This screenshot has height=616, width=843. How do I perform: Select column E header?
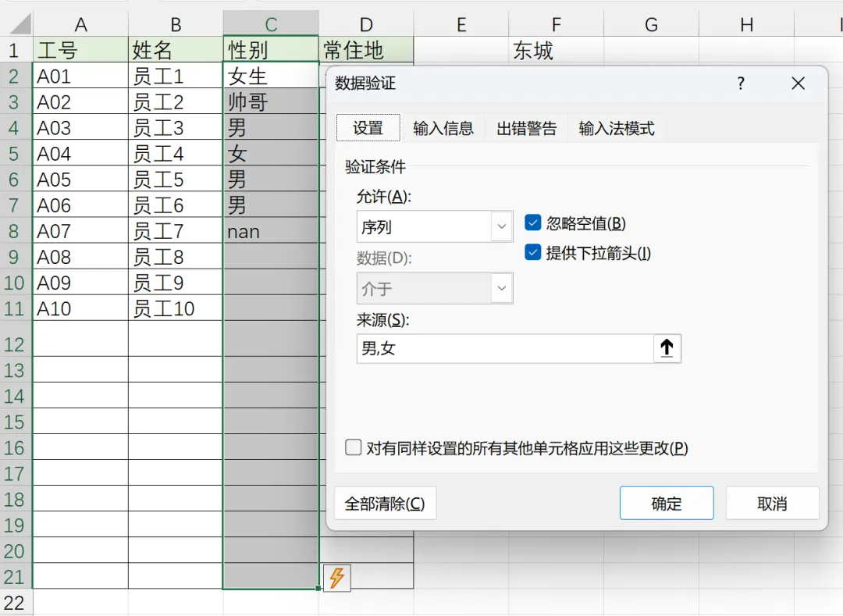(461, 24)
